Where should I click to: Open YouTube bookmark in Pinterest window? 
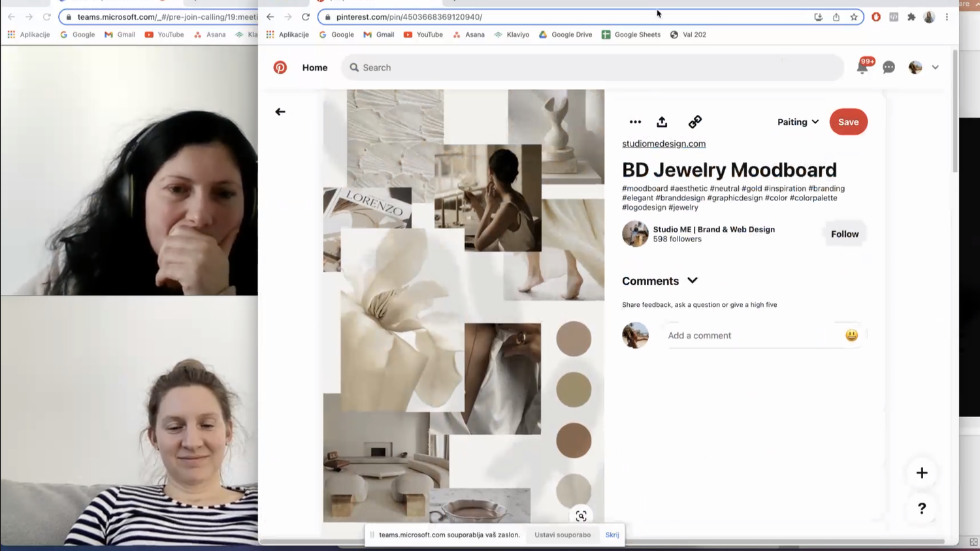(423, 35)
